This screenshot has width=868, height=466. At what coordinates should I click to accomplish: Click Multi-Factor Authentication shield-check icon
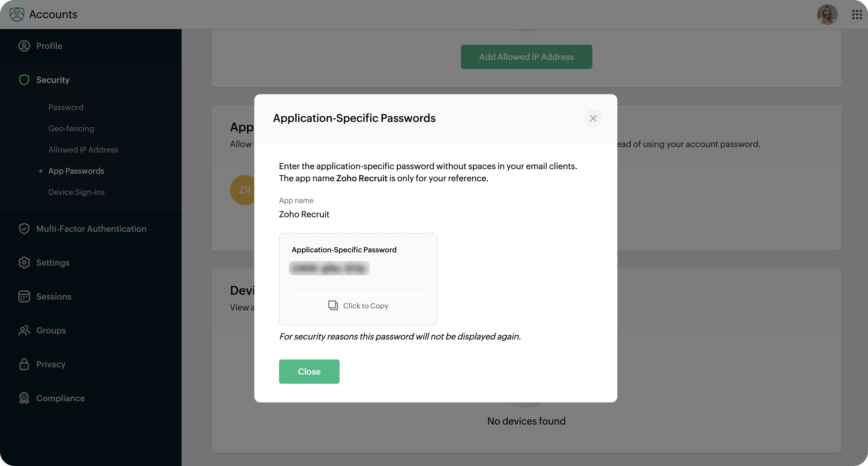[24, 229]
